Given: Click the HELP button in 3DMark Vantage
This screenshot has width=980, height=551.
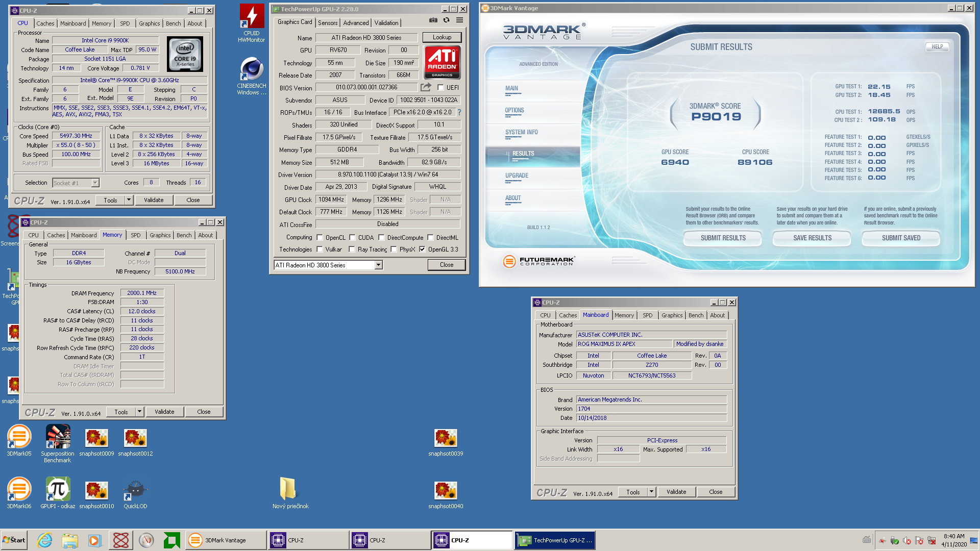Looking at the screenshot, I should [x=937, y=46].
